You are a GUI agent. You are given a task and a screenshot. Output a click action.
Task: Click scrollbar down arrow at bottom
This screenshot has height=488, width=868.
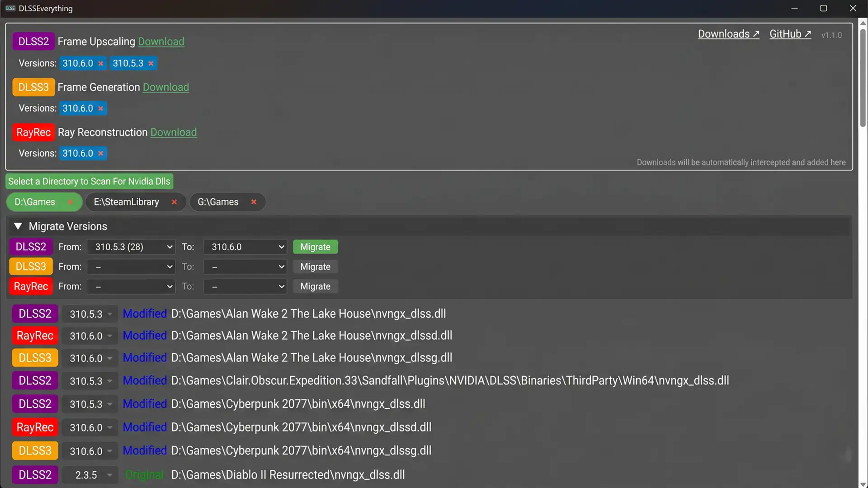863,484
